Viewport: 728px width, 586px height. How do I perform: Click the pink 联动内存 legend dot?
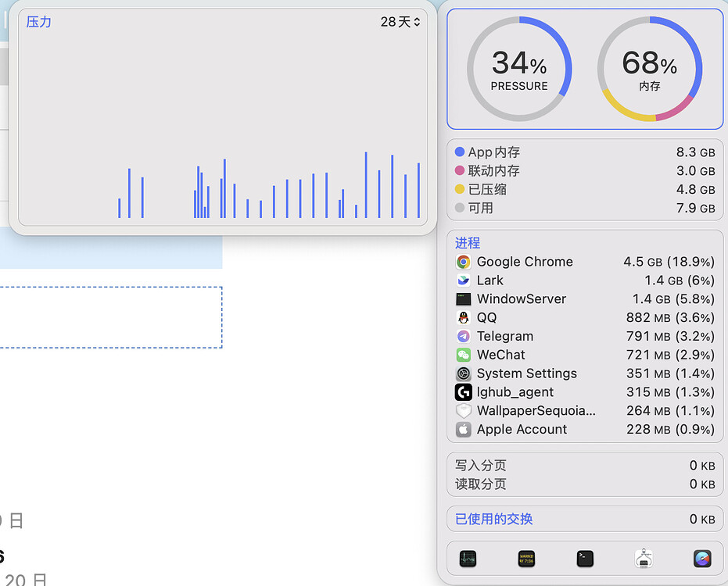(x=460, y=170)
